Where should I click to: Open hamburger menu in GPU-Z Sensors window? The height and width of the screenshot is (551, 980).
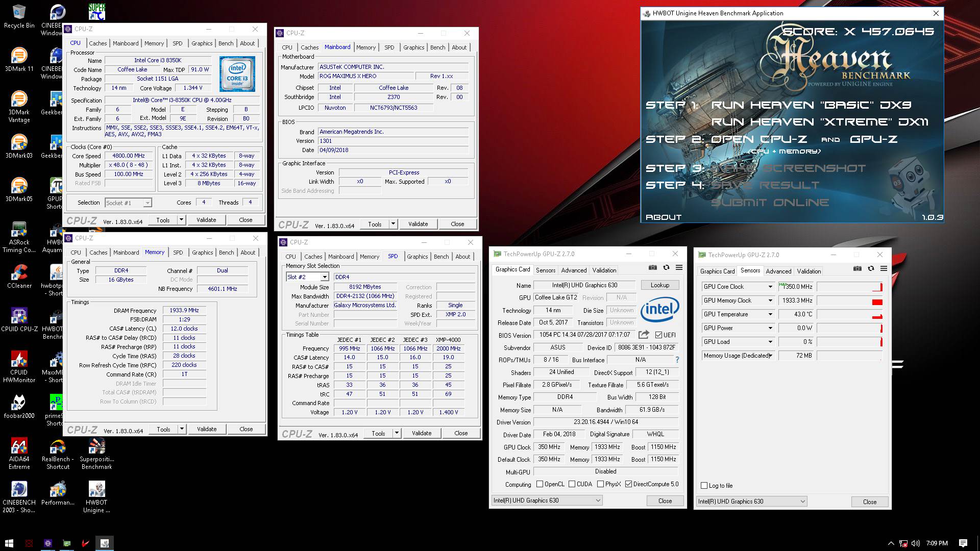point(884,269)
